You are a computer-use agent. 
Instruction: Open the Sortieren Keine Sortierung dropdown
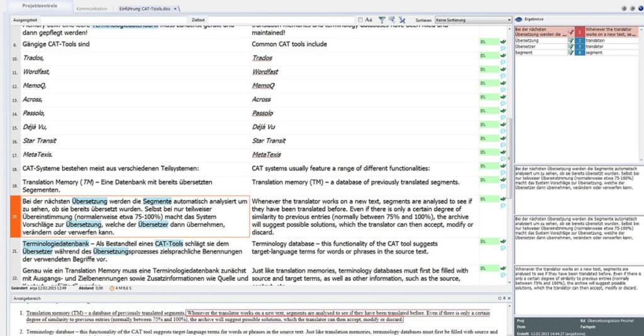pos(473,19)
